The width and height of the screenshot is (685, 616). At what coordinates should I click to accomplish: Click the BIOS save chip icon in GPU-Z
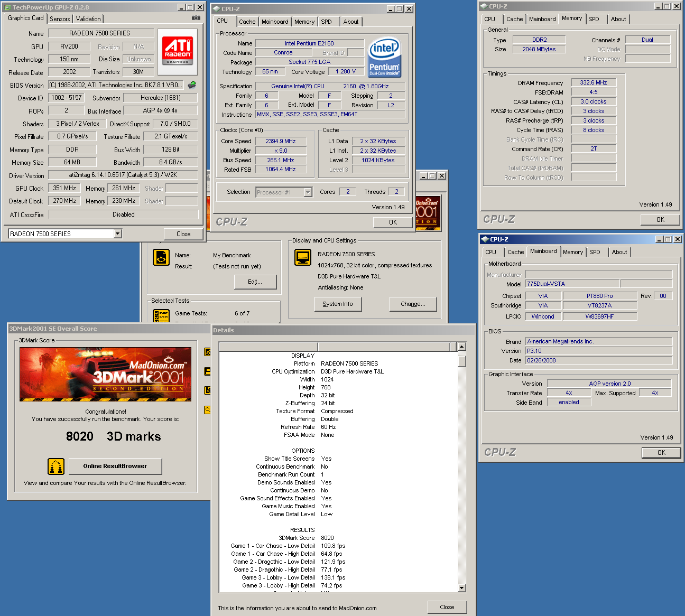[192, 85]
